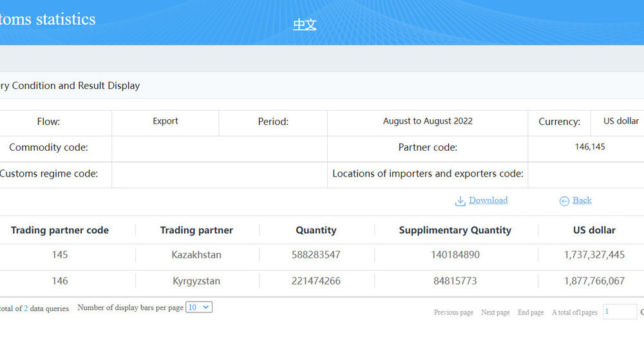Select the Kyrgyzstan row cell

[196, 281]
